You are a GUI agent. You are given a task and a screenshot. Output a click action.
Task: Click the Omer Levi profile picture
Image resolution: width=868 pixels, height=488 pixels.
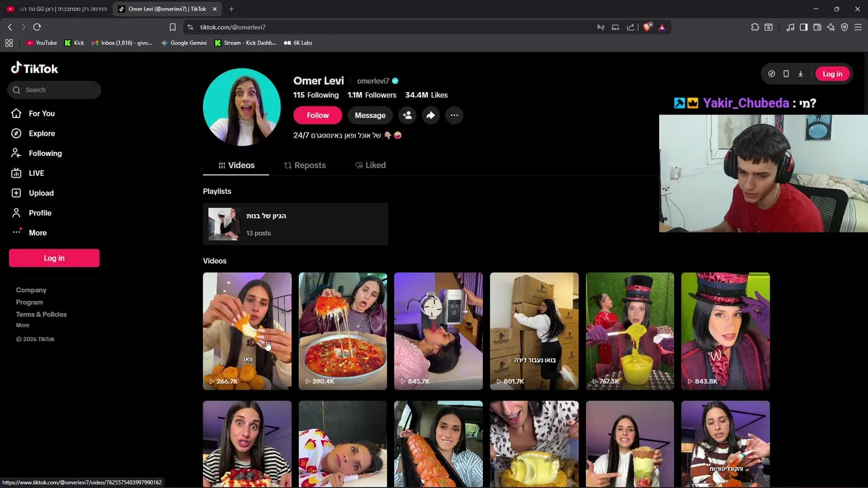(x=241, y=107)
